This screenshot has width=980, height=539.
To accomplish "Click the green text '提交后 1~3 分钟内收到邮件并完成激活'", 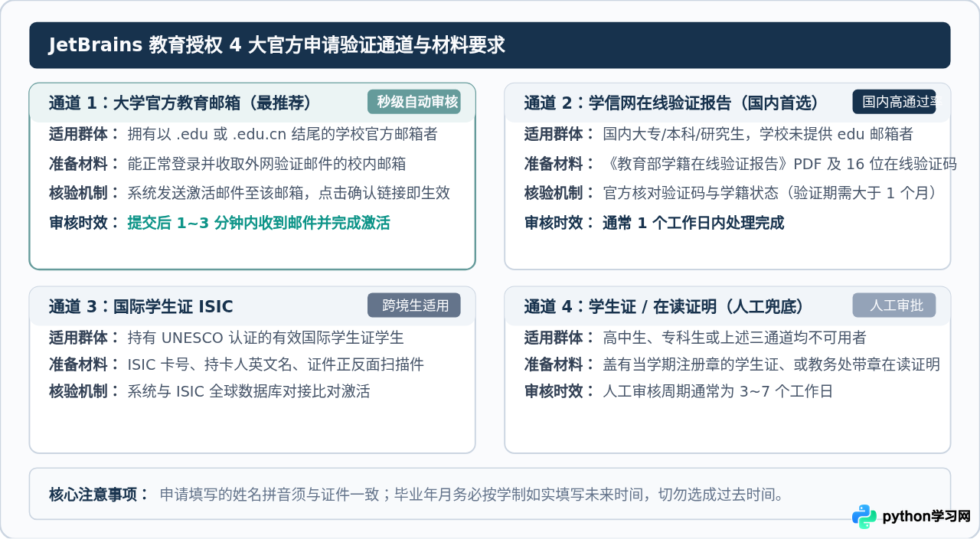I will tap(259, 223).
